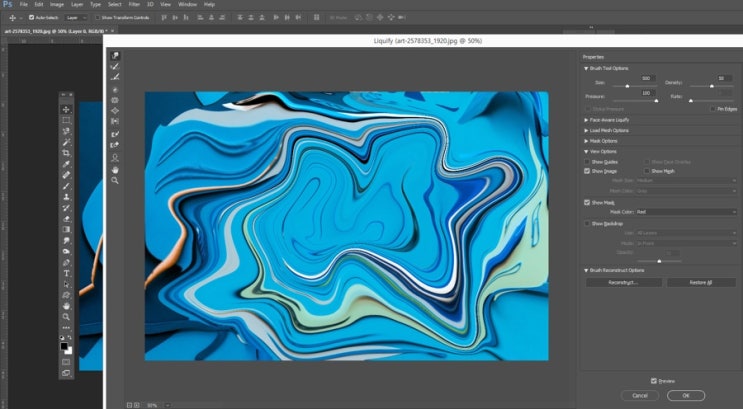743x409 pixels.
Task: Open the Filter menu
Action: [134, 4]
